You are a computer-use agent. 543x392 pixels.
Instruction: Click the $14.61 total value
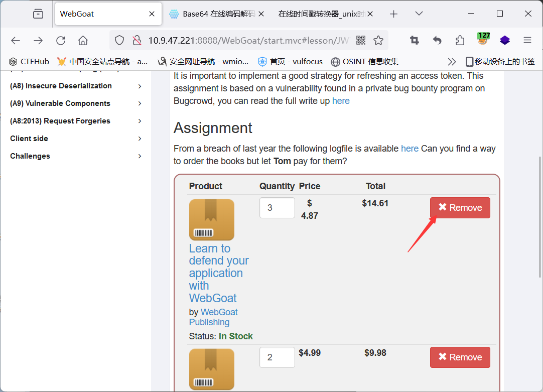(375, 203)
